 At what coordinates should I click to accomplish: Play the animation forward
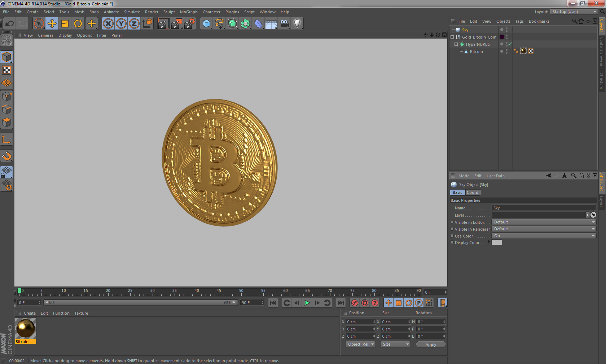[307, 303]
